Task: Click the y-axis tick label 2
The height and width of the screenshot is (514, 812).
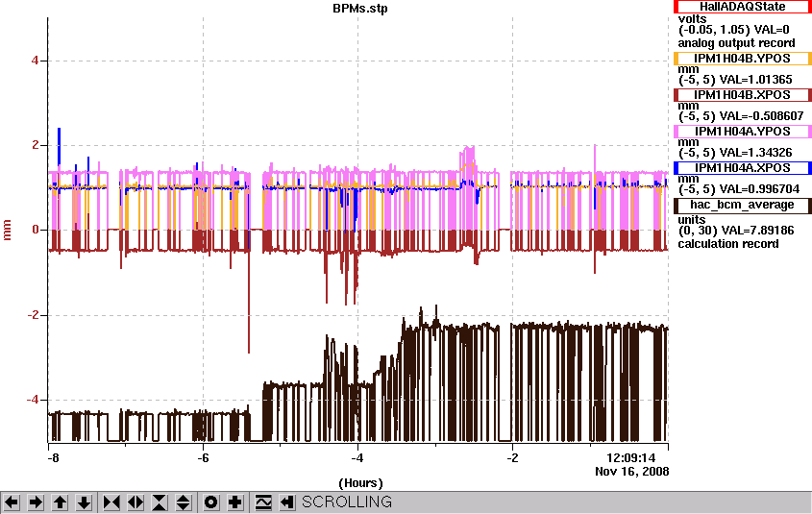Action: pyautogui.click(x=36, y=145)
